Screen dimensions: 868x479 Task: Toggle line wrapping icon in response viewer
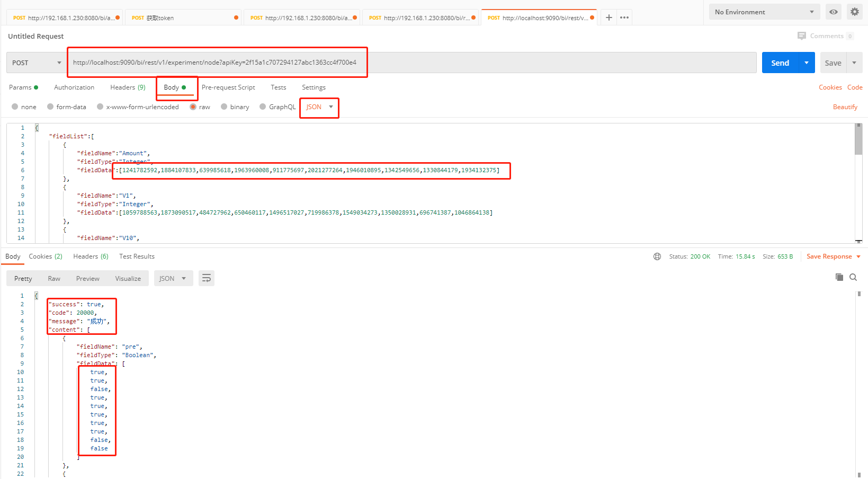(206, 278)
